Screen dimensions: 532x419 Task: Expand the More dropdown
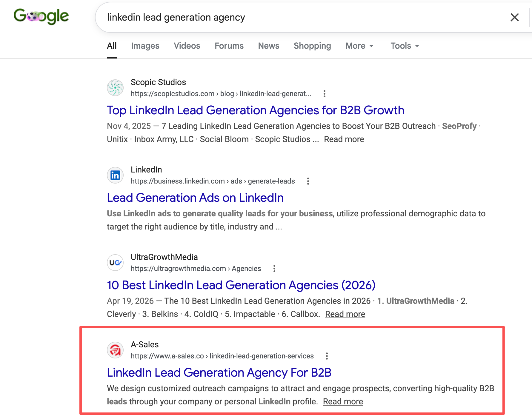click(359, 46)
